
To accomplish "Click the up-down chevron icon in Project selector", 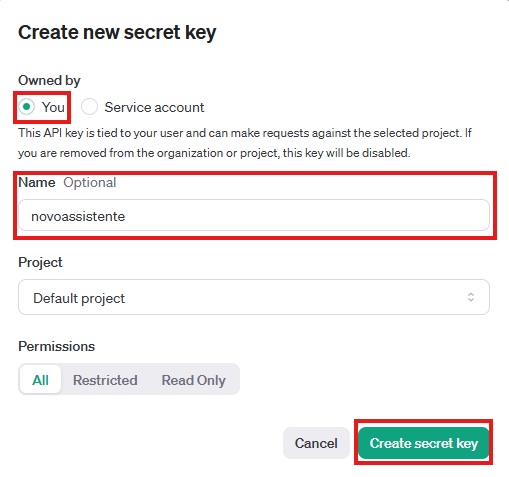I will [471, 297].
